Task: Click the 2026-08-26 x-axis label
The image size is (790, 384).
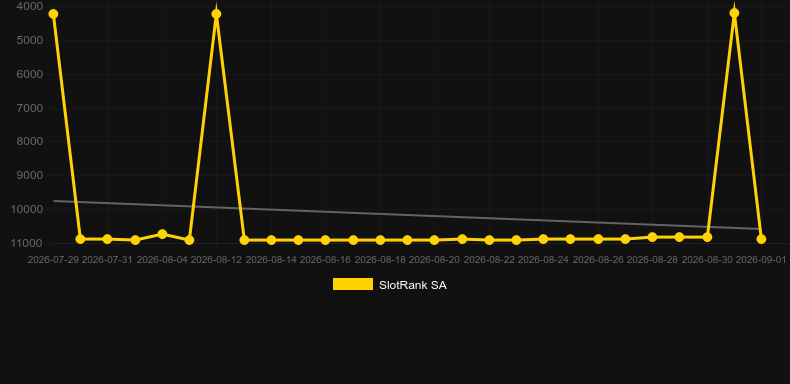Action: point(598,260)
